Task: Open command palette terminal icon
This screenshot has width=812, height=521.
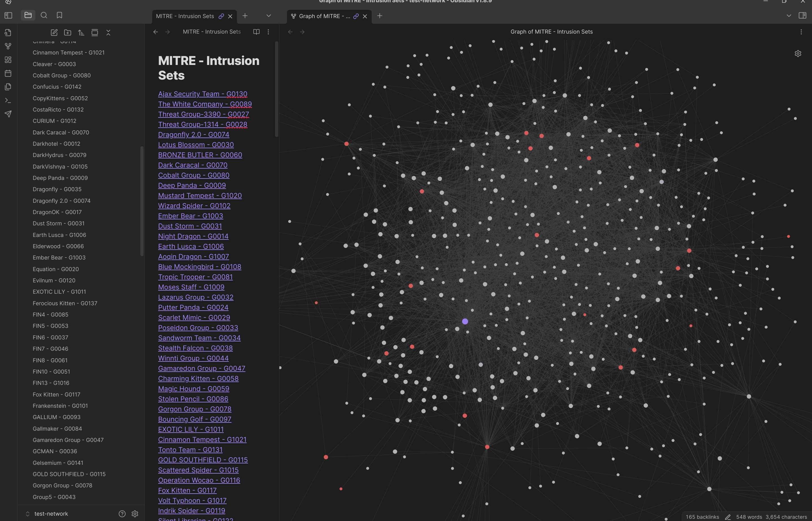Action: pos(8,101)
